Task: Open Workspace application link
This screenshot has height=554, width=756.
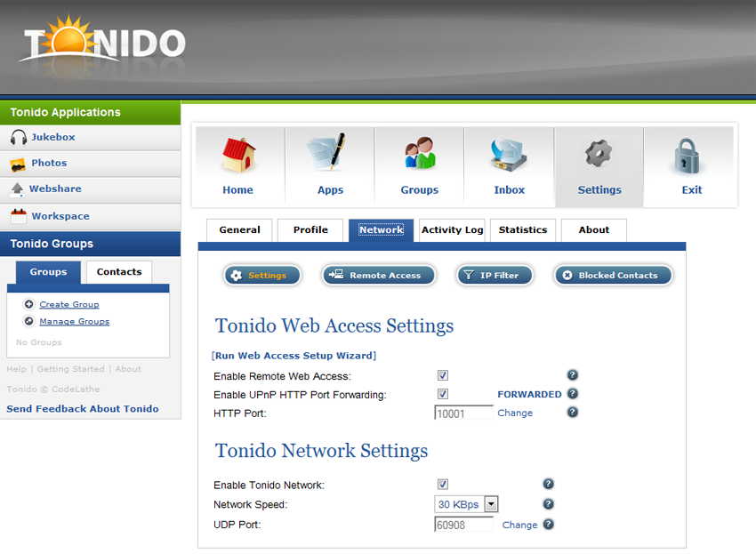Action: (x=60, y=216)
